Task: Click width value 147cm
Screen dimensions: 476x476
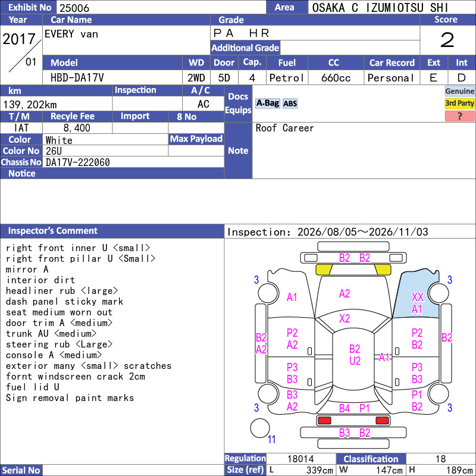Action: [x=389, y=470]
